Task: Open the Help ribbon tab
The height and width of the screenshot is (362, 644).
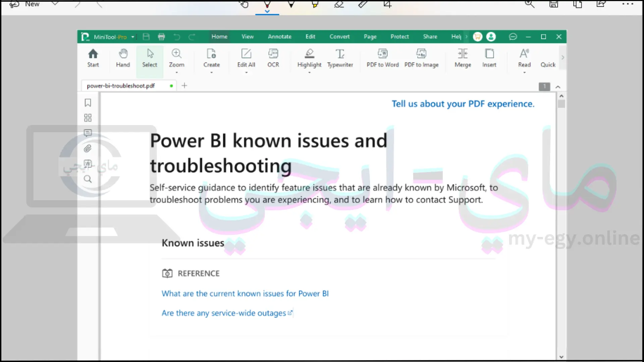Action: click(456, 37)
